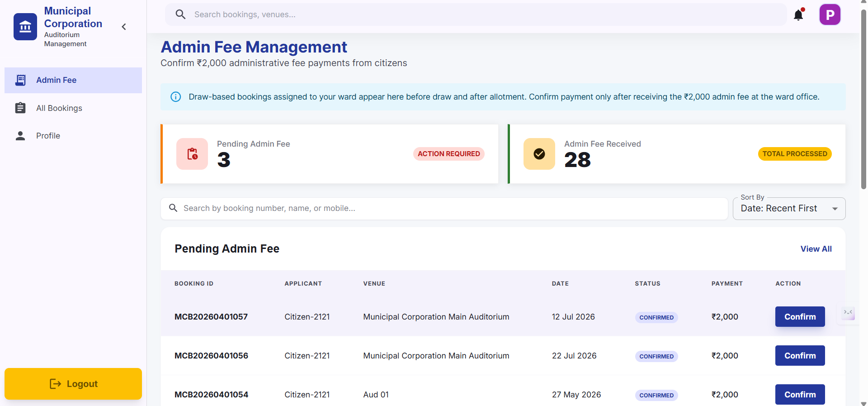Focus the Search bookings, venues field
Screen dimensions: 868x406
[476, 14]
